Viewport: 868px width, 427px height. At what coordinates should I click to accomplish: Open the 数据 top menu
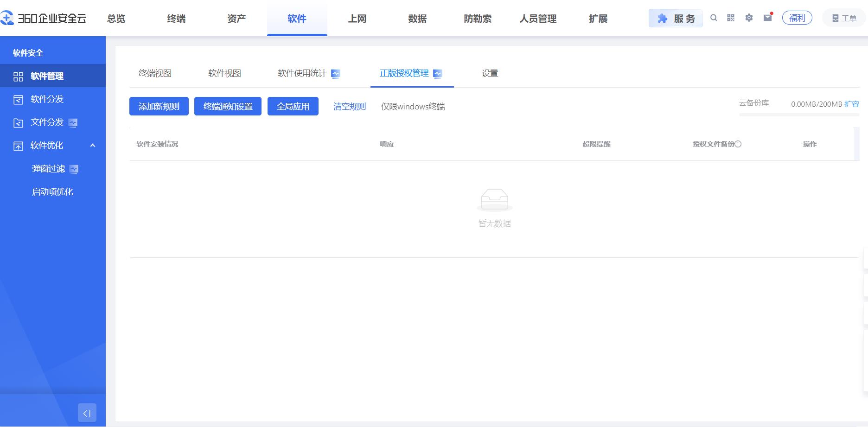tap(417, 19)
